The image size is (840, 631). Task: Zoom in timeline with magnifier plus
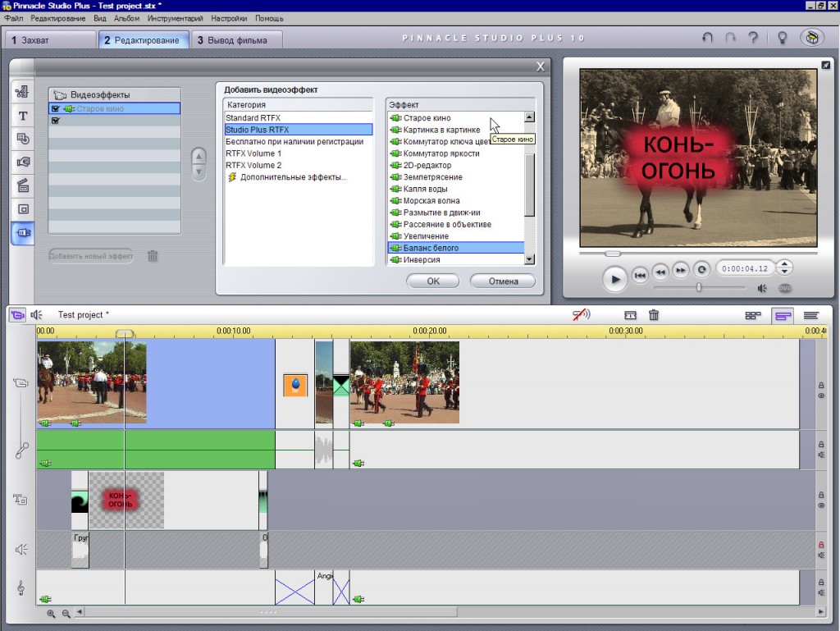coord(51,613)
